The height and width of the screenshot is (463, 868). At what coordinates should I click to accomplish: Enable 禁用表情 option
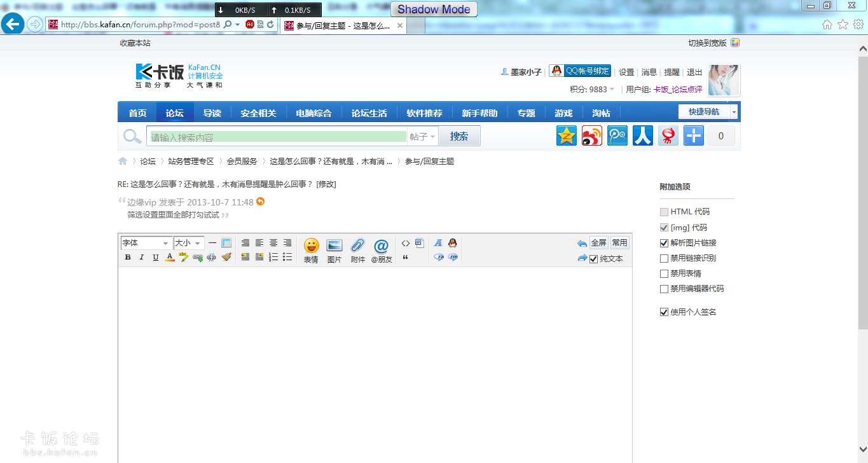664,273
